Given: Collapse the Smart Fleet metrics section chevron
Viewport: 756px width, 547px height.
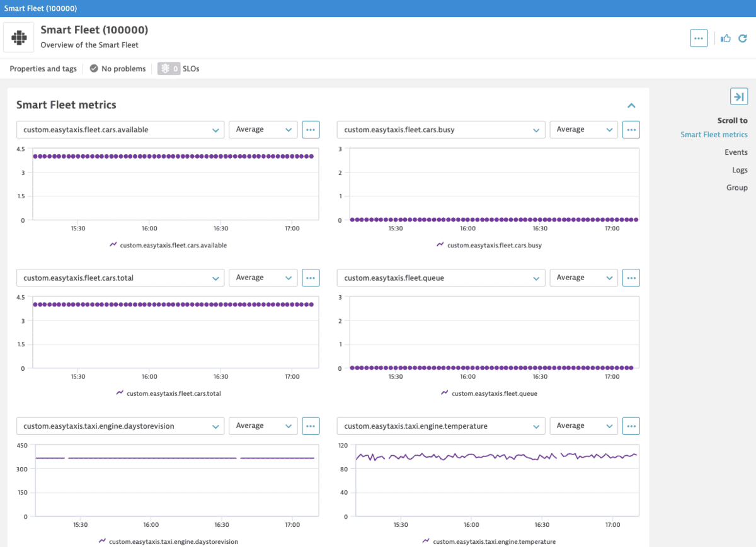Looking at the screenshot, I should (631, 106).
